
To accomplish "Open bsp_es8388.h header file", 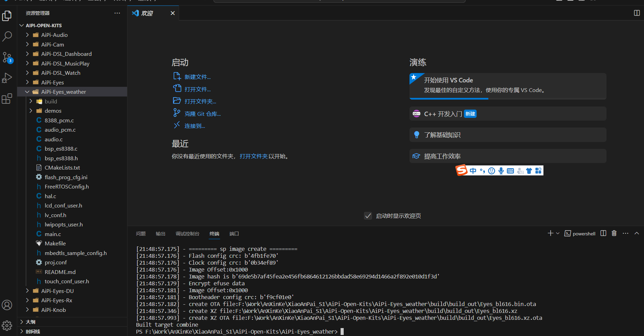I will click(x=72, y=158).
